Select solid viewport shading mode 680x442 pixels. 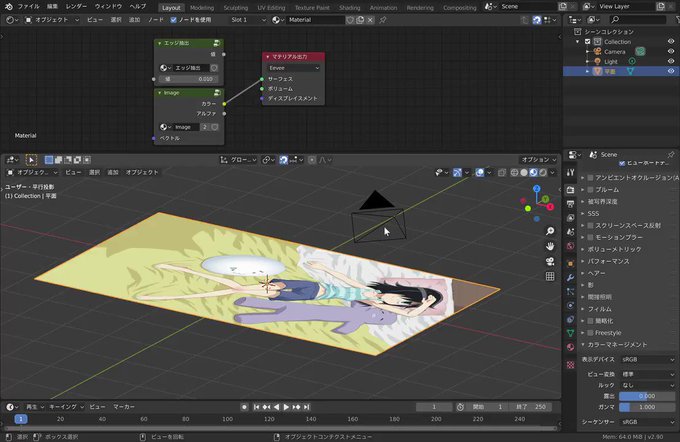(524, 172)
